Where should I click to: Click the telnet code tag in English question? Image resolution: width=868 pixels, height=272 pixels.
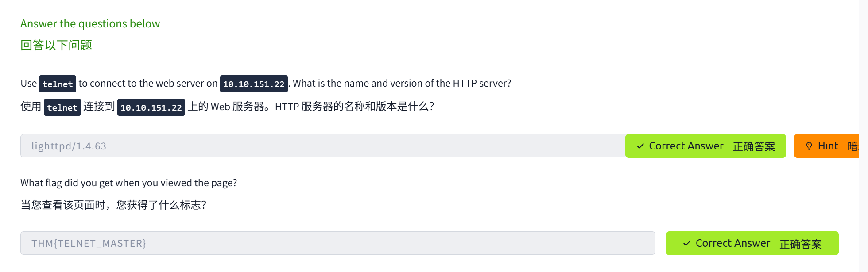(x=58, y=84)
